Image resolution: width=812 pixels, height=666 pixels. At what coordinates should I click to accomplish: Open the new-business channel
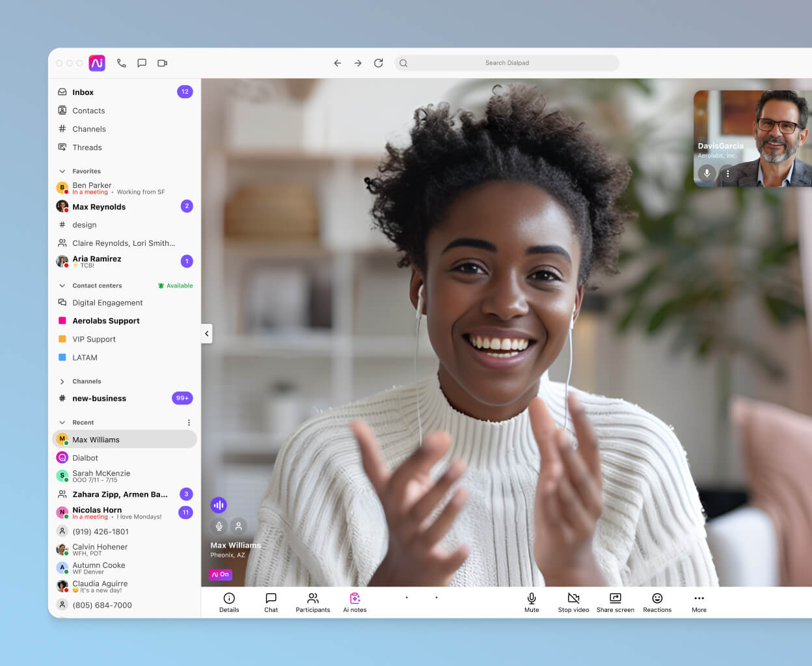98,398
